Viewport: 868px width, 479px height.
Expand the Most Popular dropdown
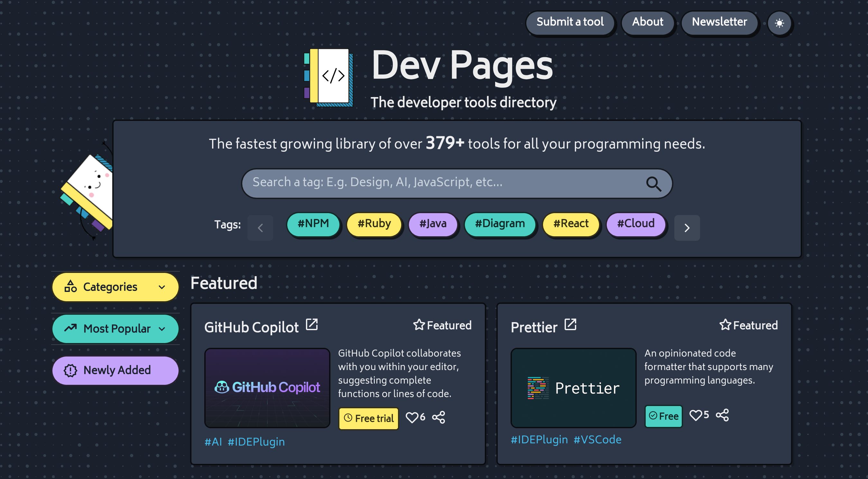coord(115,329)
